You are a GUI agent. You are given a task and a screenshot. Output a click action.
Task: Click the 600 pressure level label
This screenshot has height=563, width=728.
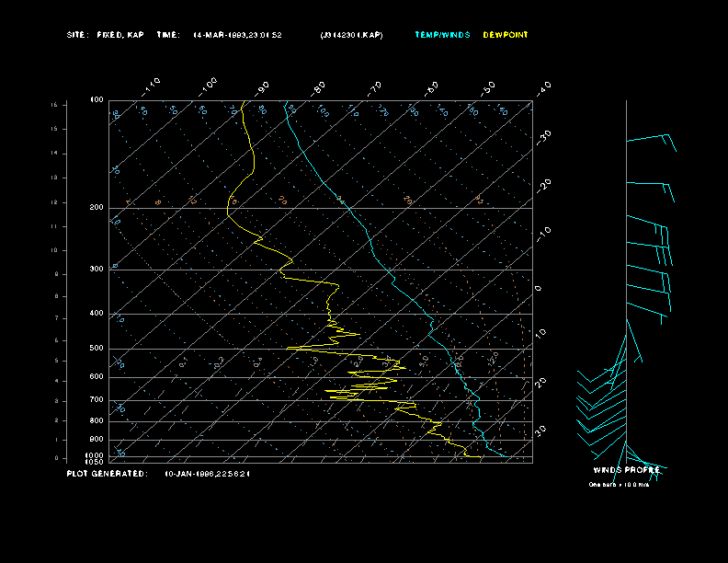(97, 377)
